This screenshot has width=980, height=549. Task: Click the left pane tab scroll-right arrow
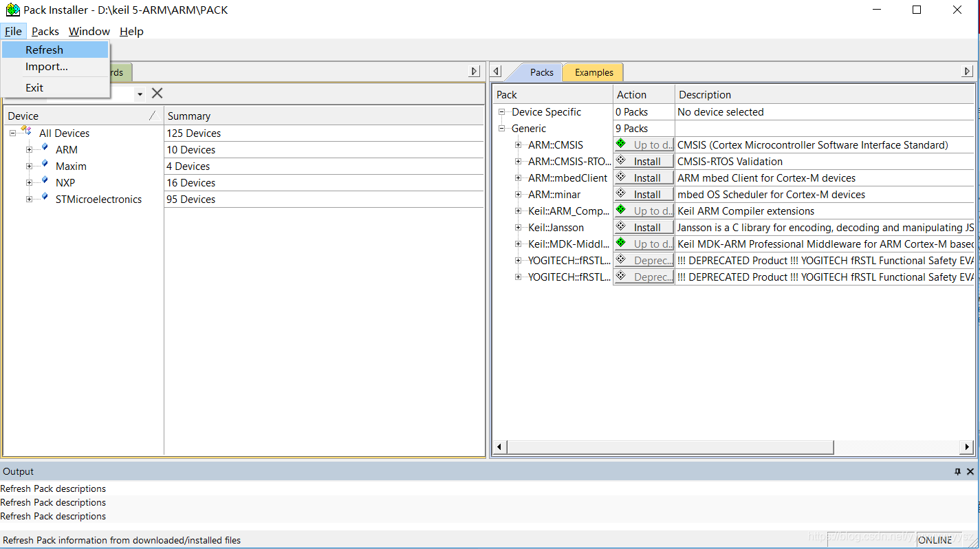474,72
